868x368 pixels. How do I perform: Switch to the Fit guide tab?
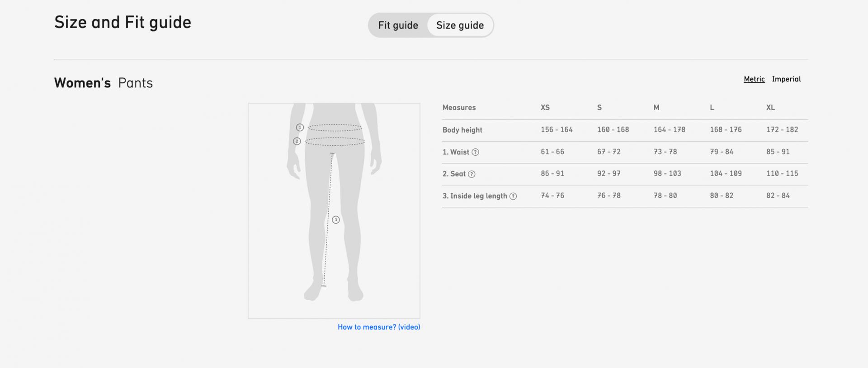[398, 25]
